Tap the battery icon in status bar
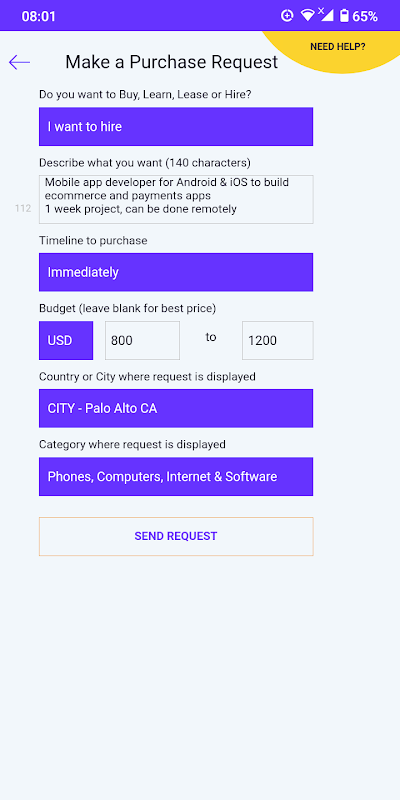The width and height of the screenshot is (400, 800). tap(344, 16)
